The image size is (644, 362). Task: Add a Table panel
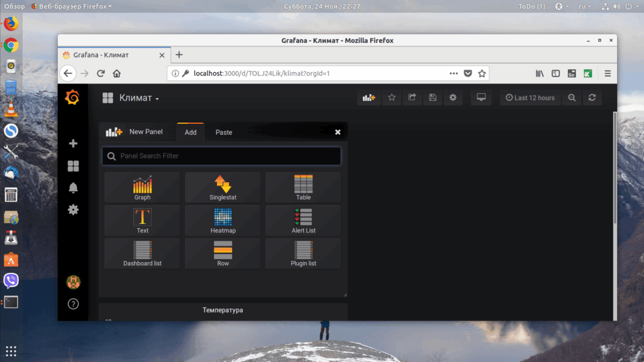pyautogui.click(x=303, y=187)
